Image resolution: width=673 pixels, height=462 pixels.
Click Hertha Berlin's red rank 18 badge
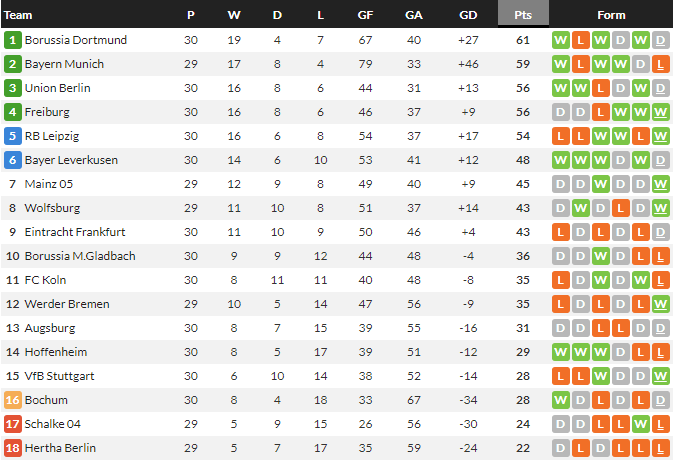coord(13,448)
